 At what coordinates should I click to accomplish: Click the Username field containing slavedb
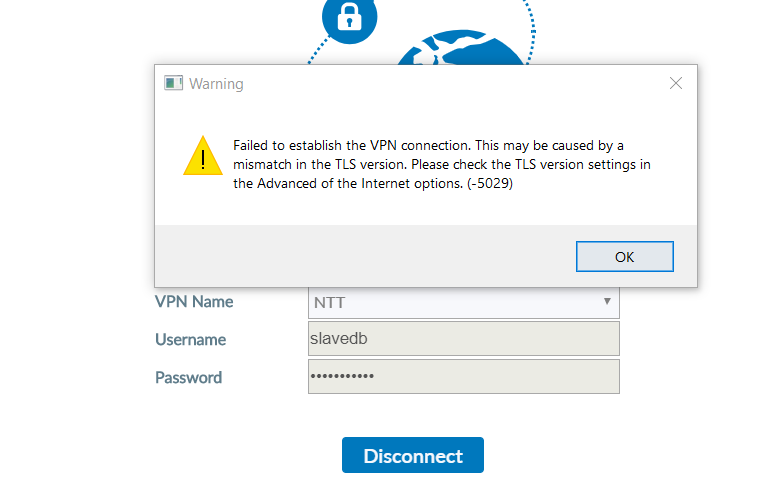[x=463, y=339]
